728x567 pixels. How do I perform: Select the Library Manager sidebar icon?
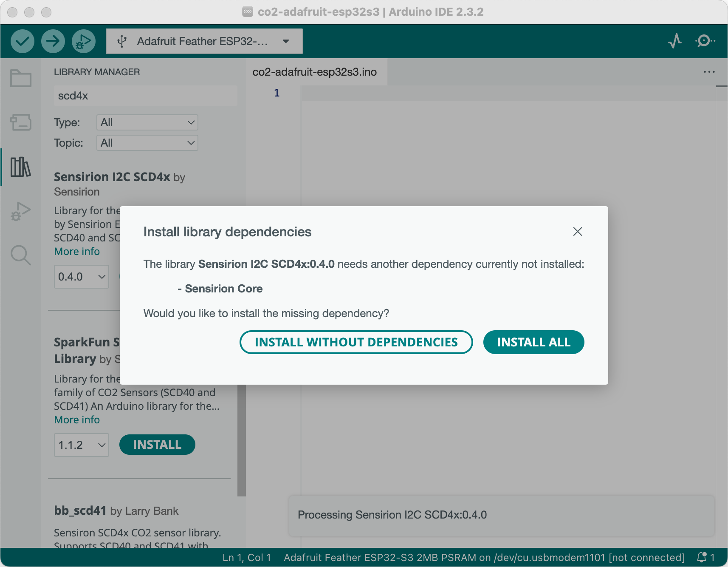tap(20, 167)
